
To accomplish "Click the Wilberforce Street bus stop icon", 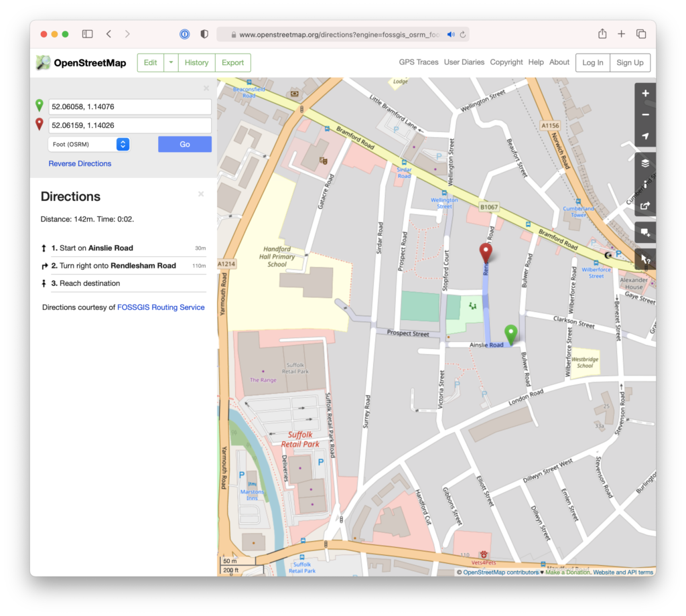I will pyautogui.click(x=596, y=263).
